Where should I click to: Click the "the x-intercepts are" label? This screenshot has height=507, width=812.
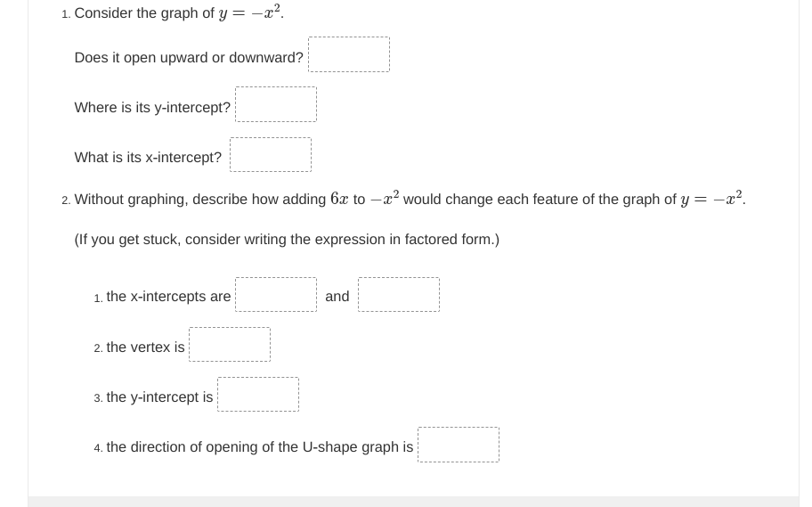coord(168,297)
